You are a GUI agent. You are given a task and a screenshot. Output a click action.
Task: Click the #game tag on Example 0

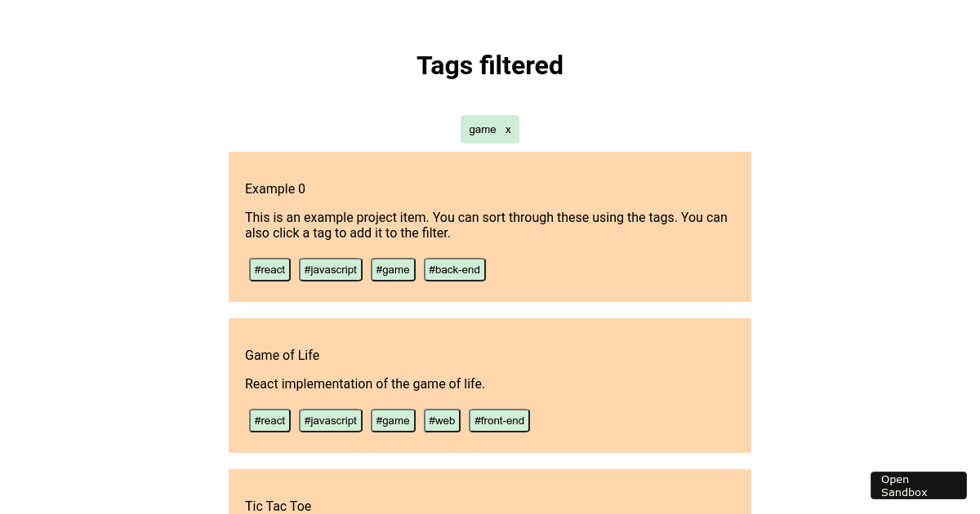(393, 269)
